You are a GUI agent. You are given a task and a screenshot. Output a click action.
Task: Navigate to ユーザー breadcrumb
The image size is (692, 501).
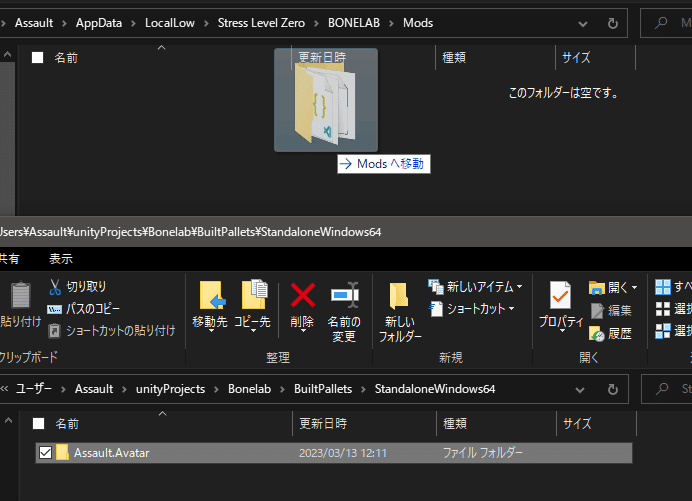pos(34,389)
